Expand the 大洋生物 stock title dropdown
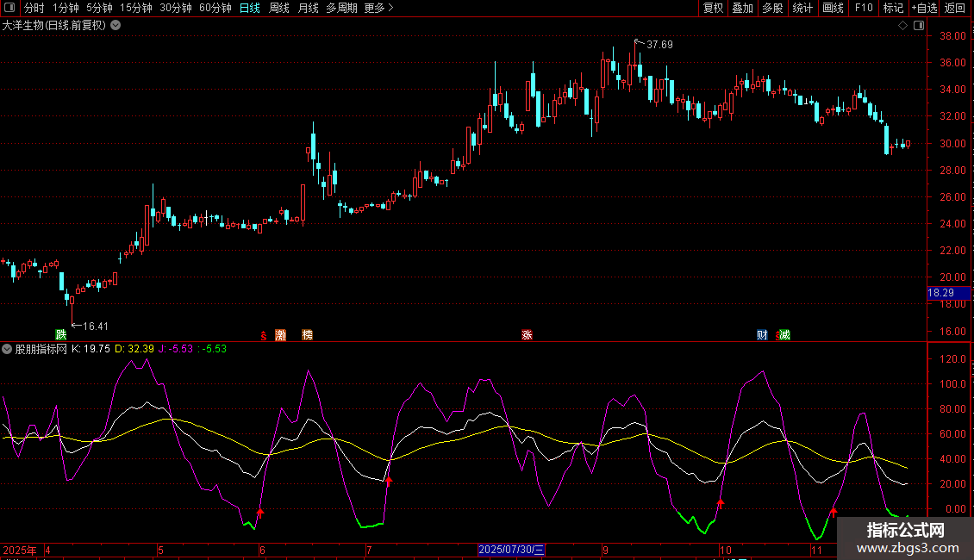 pos(116,25)
